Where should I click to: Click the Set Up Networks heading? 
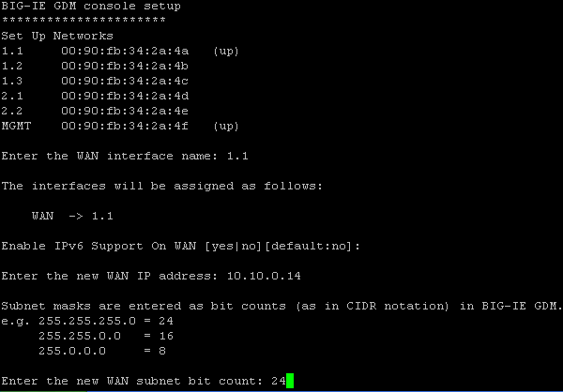click(57, 36)
